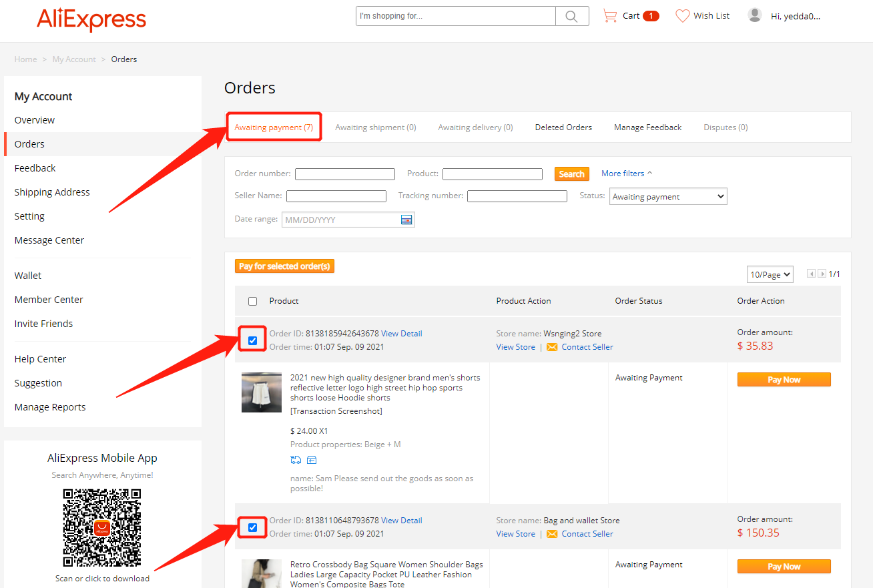873x588 pixels.
Task: Click the Wish List heart icon
Action: 682,15
